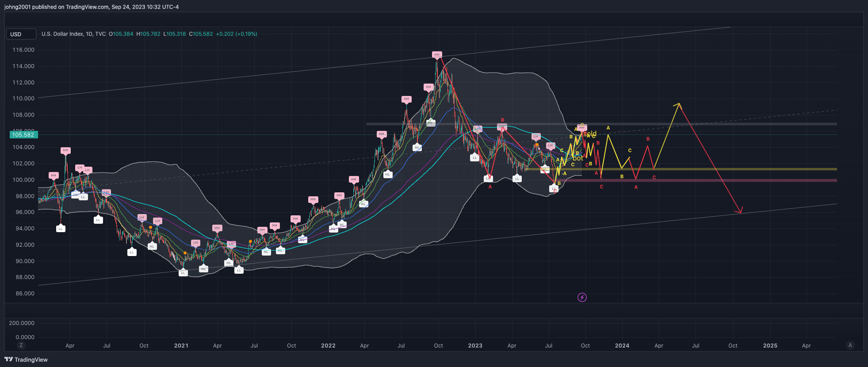The height and width of the screenshot is (367, 868).
Task: Click the 0.0000 indicator pane scale label
Action: coord(25,337)
